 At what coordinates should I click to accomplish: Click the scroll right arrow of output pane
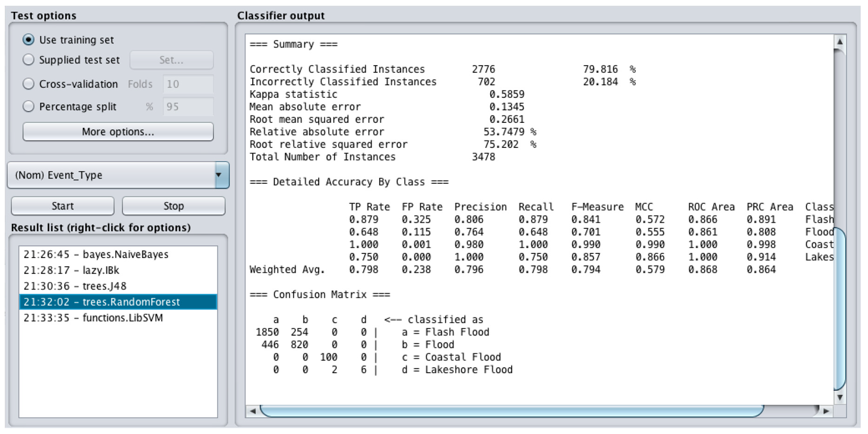point(826,411)
